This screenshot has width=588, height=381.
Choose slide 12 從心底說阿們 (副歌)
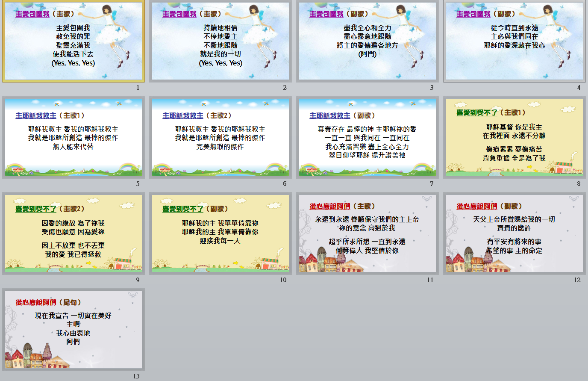click(x=514, y=234)
